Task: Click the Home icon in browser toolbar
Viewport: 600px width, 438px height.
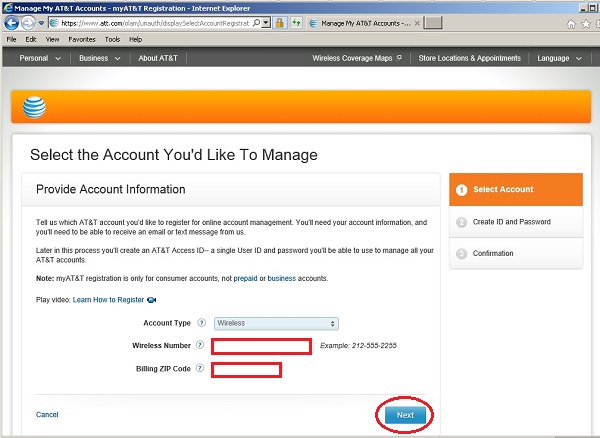Action: (571, 24)
